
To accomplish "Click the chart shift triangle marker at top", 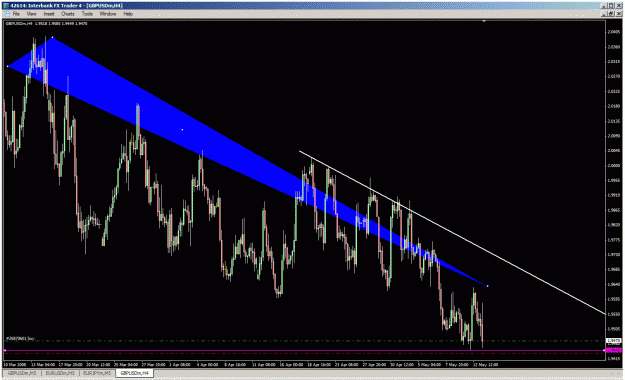I will tap(484, 21).
